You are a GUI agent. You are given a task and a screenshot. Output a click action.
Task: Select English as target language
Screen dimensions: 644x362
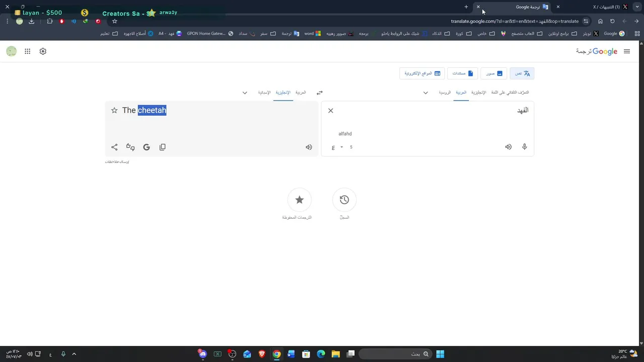(x=283, y=93)
